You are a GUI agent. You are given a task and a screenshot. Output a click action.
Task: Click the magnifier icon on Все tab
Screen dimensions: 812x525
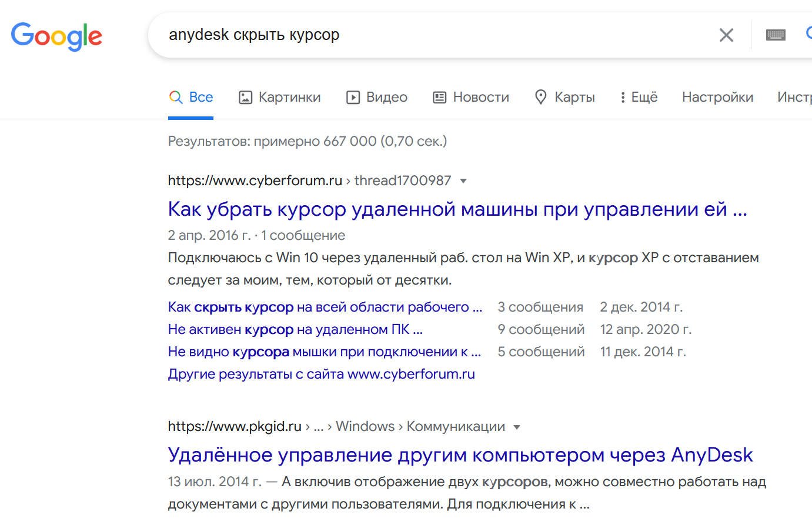[x=175, y=97]
